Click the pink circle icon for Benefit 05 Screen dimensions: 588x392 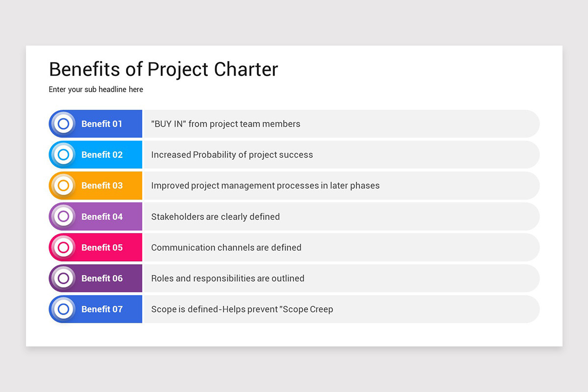[x=63, y=247]
